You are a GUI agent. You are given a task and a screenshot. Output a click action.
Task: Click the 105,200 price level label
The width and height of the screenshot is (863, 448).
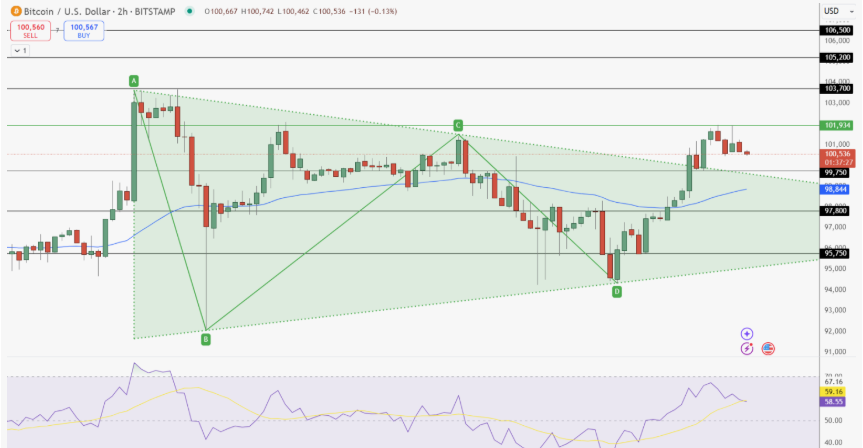[x=835, y=57]
